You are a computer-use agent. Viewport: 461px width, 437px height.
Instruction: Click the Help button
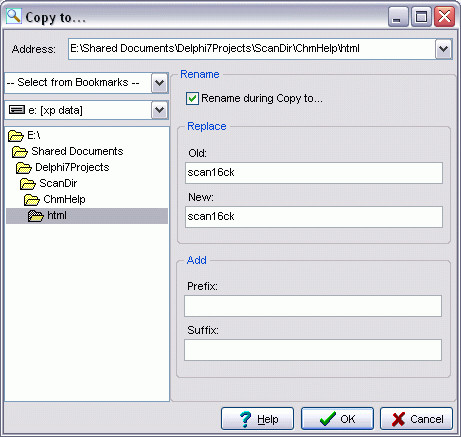(257, 419)
